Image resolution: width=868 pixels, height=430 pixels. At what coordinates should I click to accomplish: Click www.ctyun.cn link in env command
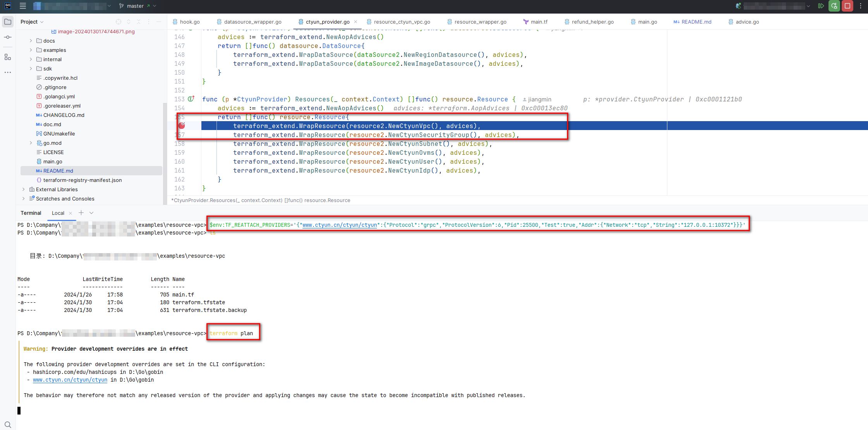[340, 225]
